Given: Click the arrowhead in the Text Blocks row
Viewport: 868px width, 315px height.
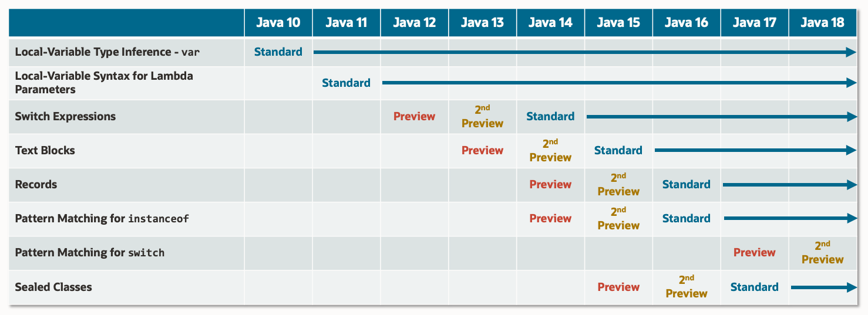Looking at the screenshot, I should click(852, 151).
